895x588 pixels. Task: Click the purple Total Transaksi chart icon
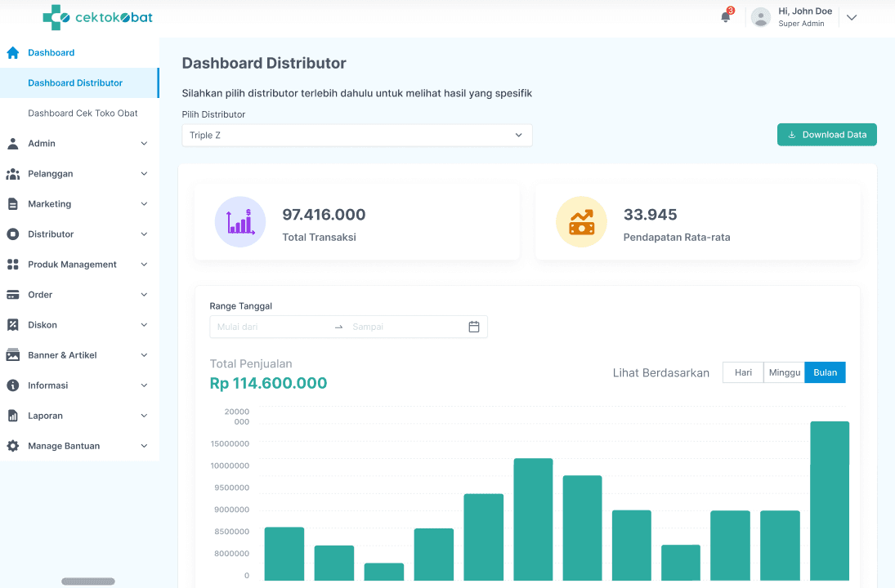[x=239, y=221]
